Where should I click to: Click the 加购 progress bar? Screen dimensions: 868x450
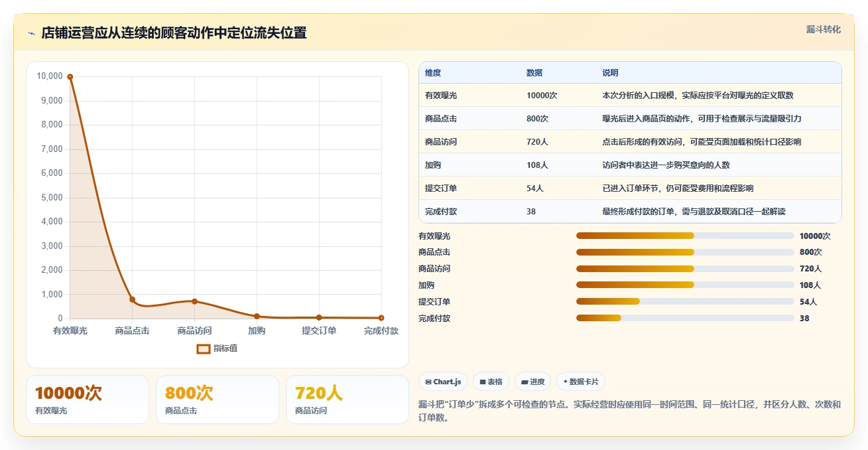click(685, 285)
